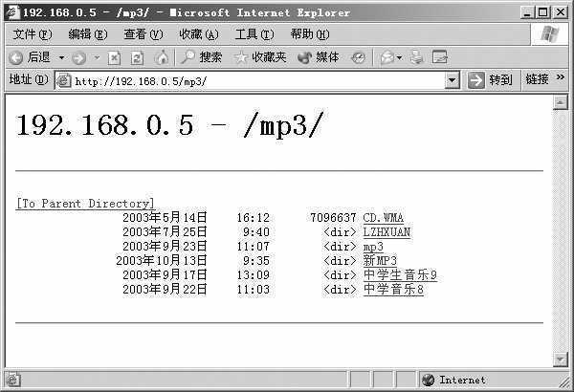Open the CD.WMA file link
This screenshot has height=392, width=574.
(383, 218)
